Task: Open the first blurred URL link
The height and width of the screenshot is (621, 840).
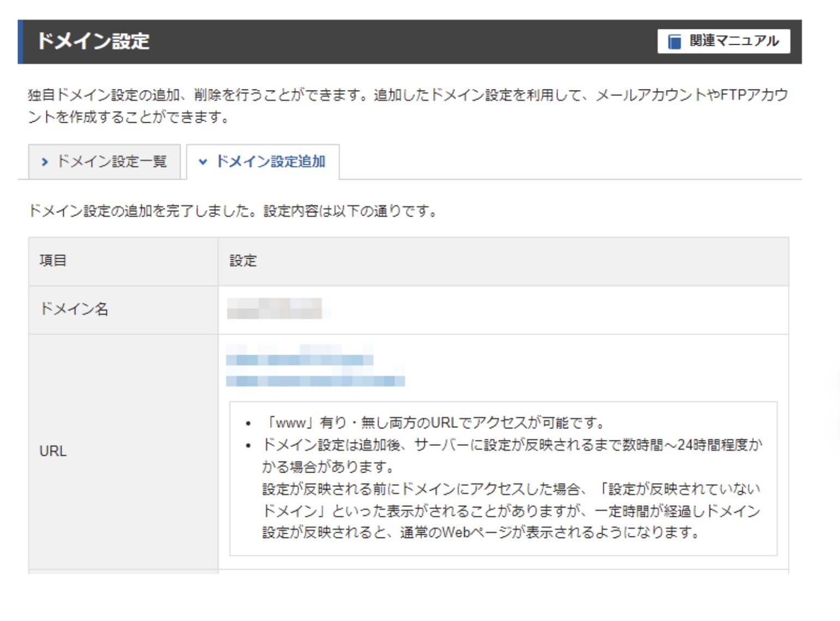Action: point(299,360)
